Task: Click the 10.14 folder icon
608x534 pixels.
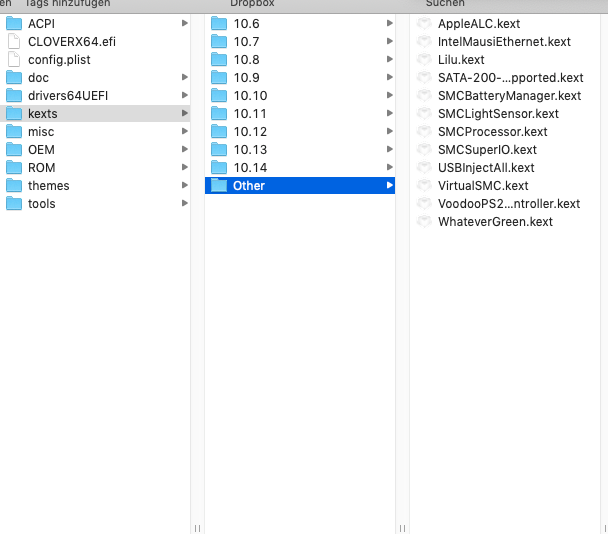Action: click(219, 168)
